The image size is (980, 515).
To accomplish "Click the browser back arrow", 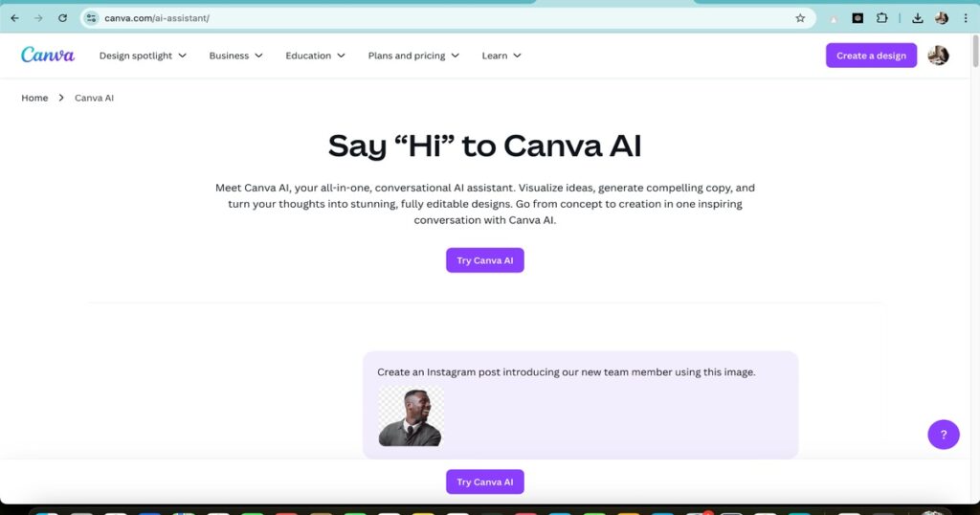I will pyautogui.click(x=15, y=18).
